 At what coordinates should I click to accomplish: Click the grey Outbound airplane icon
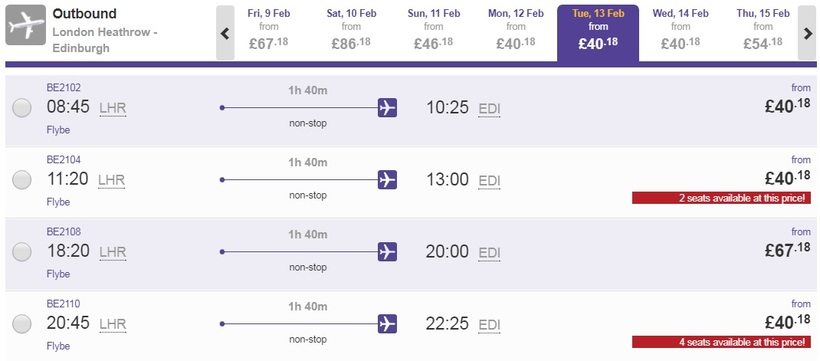click(26, 25)
